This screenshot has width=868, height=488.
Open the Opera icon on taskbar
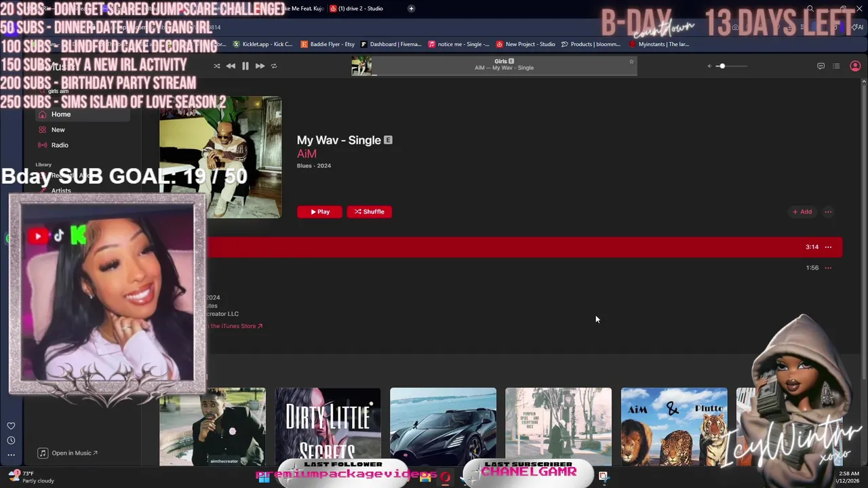pyautogui.click(x=446, y=476)
